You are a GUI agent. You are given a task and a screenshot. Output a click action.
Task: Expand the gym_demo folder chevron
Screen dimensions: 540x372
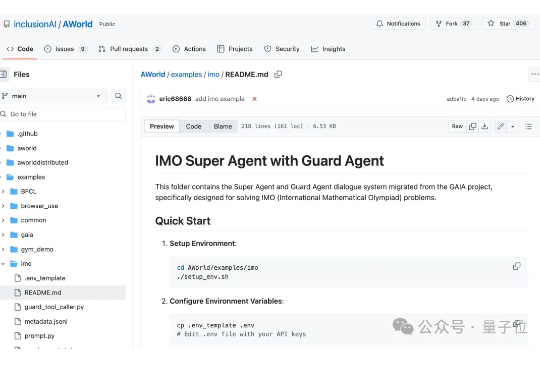3,249
